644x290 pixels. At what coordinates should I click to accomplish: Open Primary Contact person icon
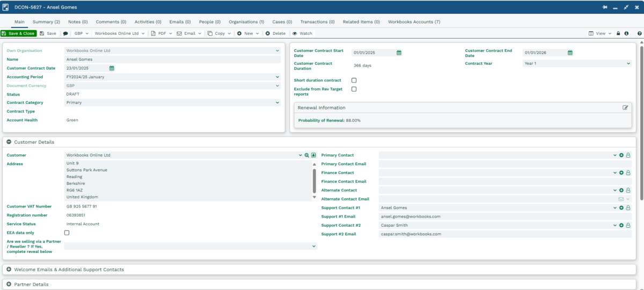[x=628, y=155]
